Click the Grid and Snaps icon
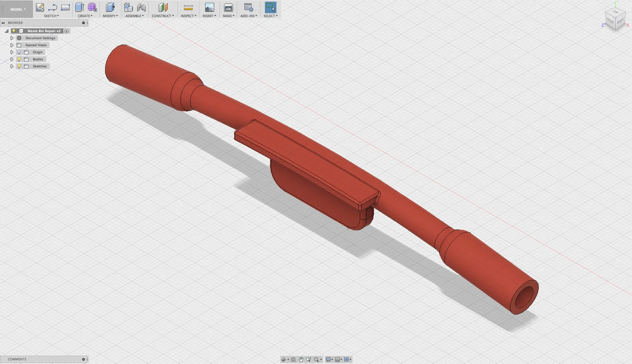 (x=337, y=359)
